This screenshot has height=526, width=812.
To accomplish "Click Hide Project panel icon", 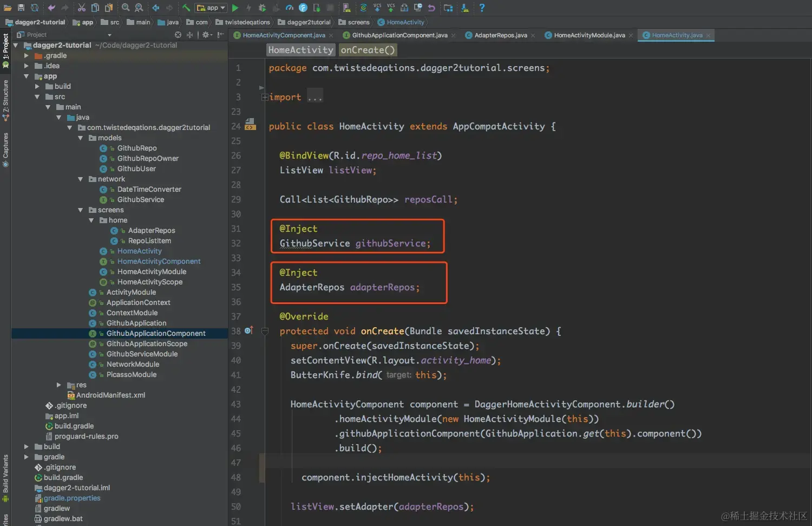I will [x=220, y=35].
